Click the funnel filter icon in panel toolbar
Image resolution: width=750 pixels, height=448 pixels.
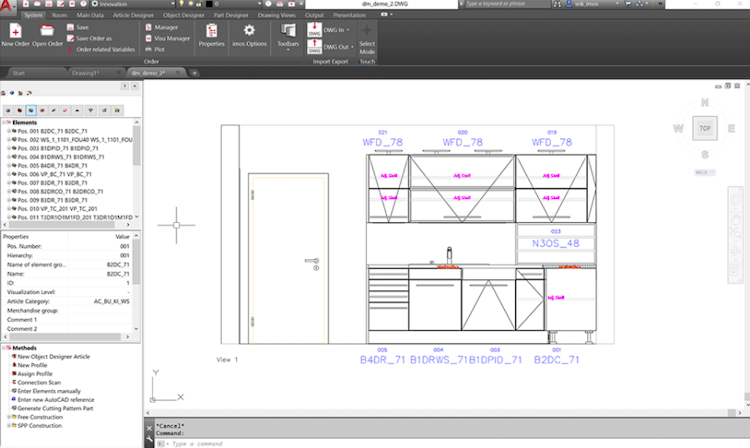click(x=90, y=110)
